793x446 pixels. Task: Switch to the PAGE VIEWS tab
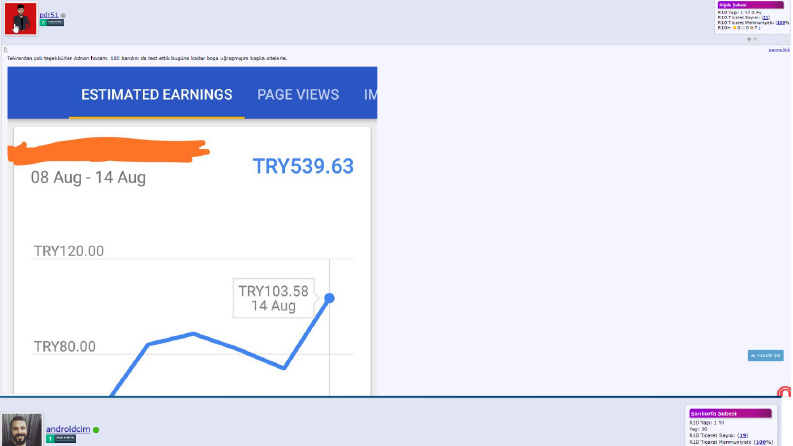[298, 95]
